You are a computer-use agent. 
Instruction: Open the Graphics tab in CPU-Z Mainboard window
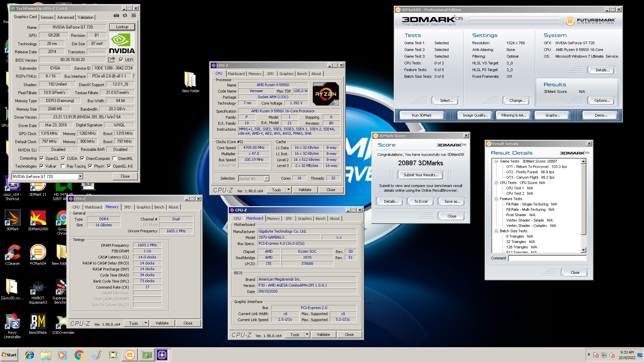tap(305, 219)
